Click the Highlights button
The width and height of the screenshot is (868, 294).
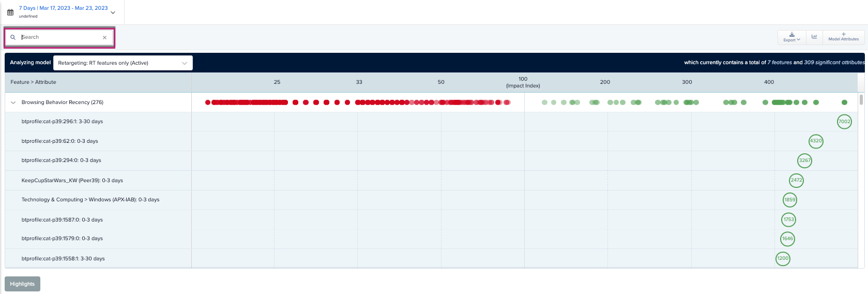22,284
